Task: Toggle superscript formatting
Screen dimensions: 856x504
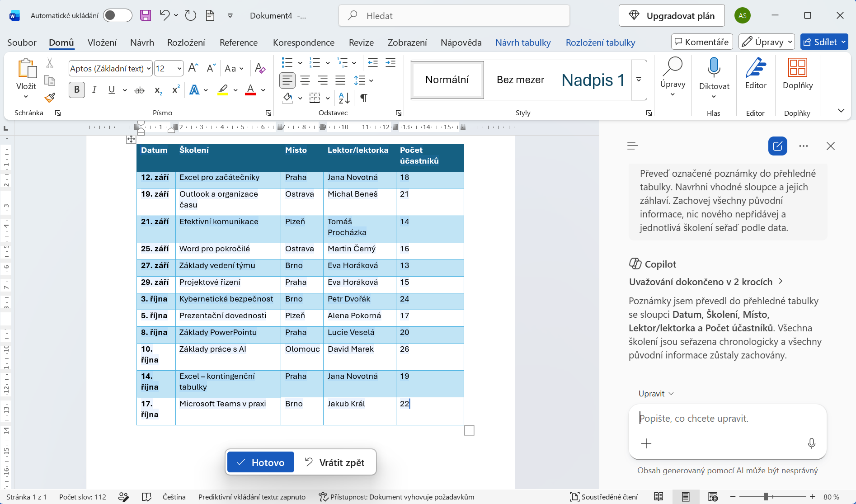Action: tap(176, 89)
